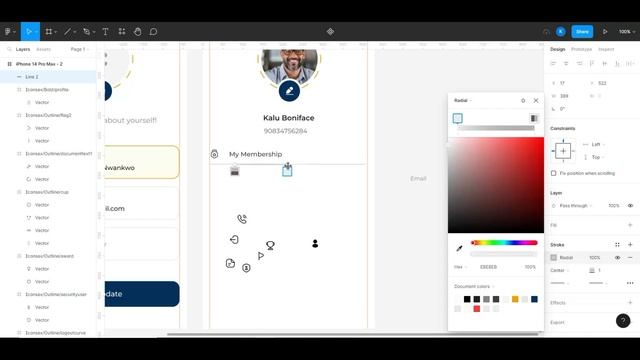Image resolution: width=640 pixels, height=360 pixels.
Task: Align left in Design panel
Action: (553, 64)
